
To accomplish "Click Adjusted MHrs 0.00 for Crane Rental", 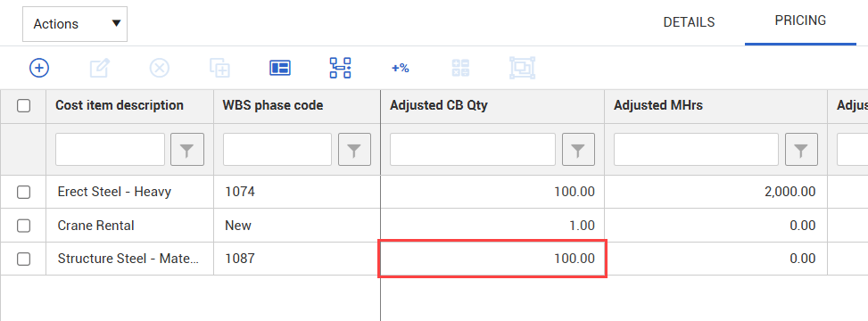I will (715, 226).
